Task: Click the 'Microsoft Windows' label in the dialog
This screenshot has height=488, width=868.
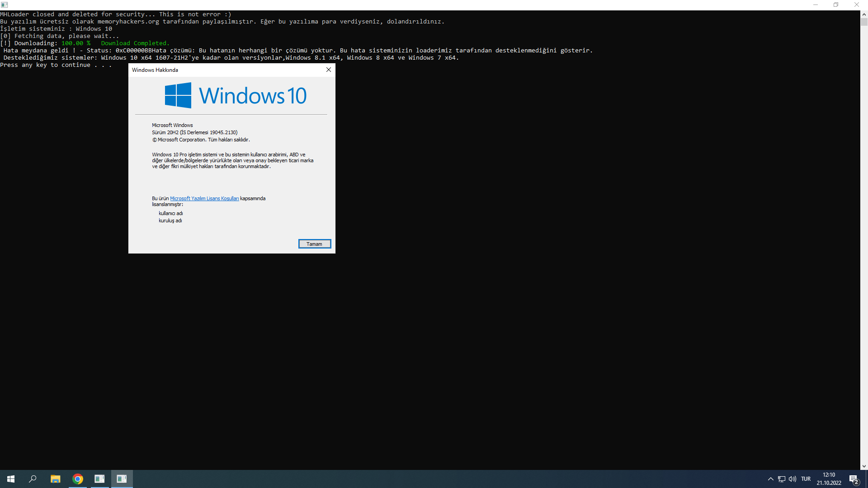Action: click(x=172, y=125)
